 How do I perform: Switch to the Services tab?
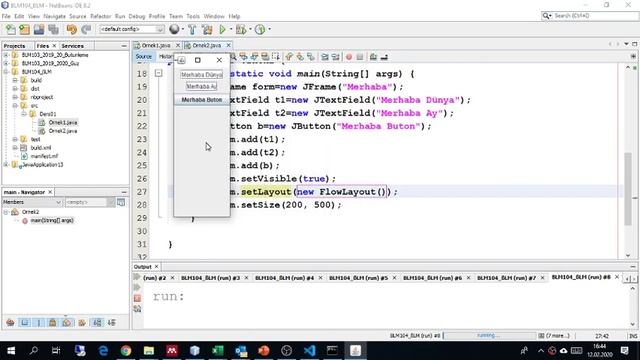(x=72, y=46)
